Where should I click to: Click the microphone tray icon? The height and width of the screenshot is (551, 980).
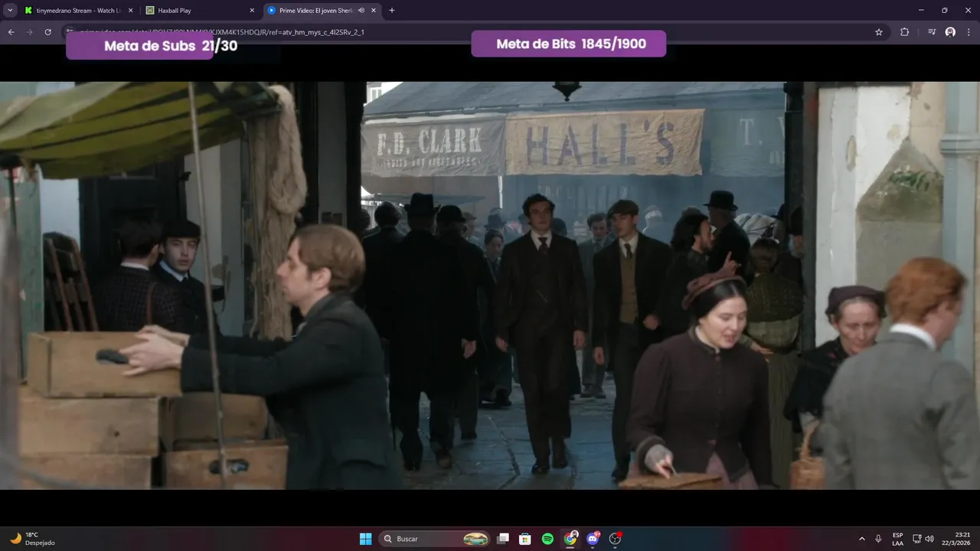(x=878, y=539)
